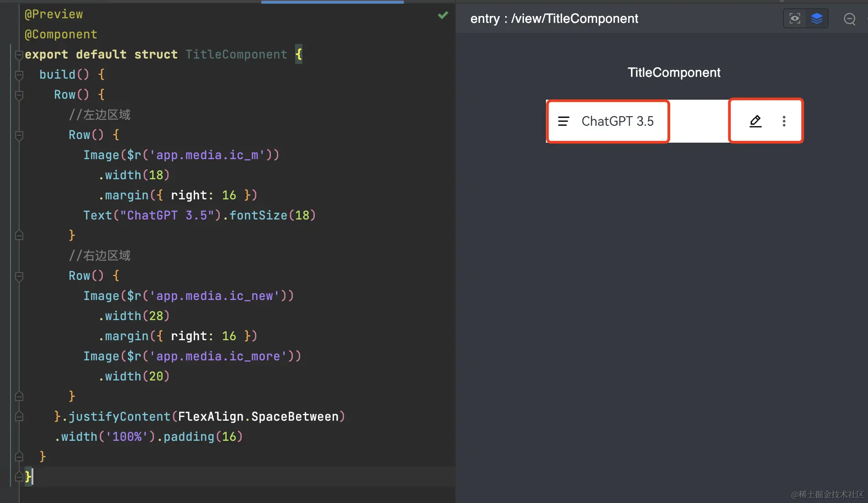Click the 'app.media.ic_more' resource string
The image size is (868, 503).
[x=218, y=356]
